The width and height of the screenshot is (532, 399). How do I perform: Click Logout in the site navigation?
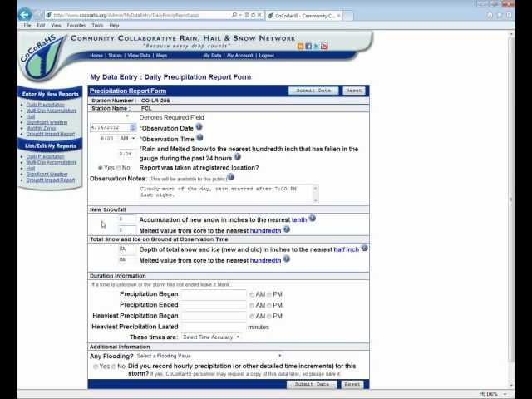tap(266, 56)
